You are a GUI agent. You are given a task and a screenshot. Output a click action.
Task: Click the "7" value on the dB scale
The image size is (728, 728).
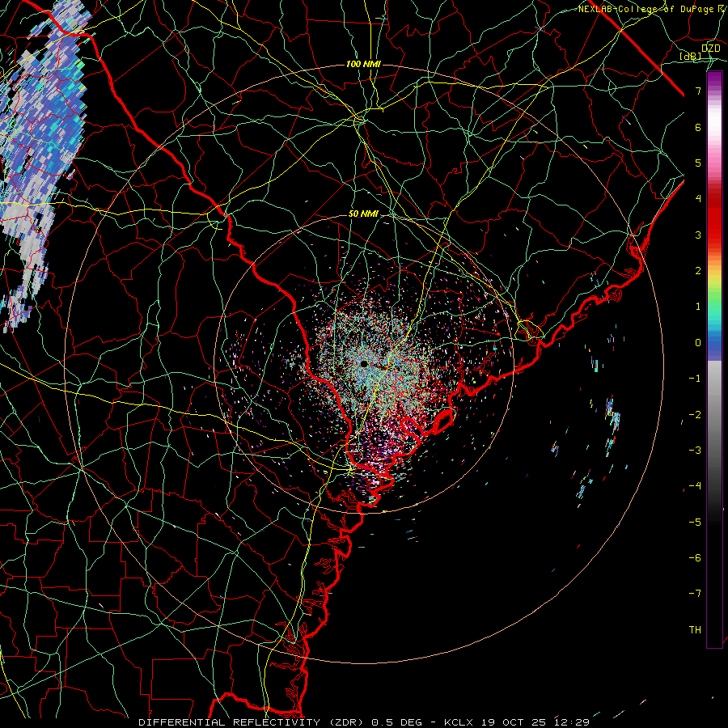click(x=698, y=91)
